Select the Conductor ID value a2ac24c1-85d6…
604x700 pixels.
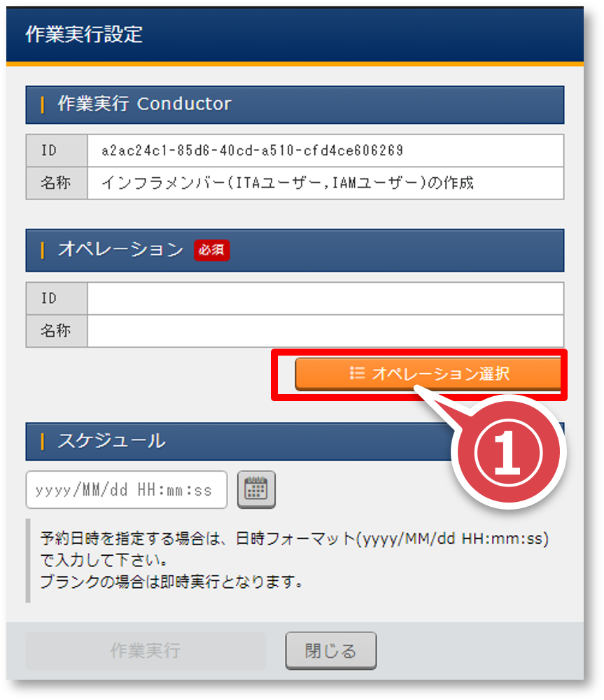coord(252,150)
